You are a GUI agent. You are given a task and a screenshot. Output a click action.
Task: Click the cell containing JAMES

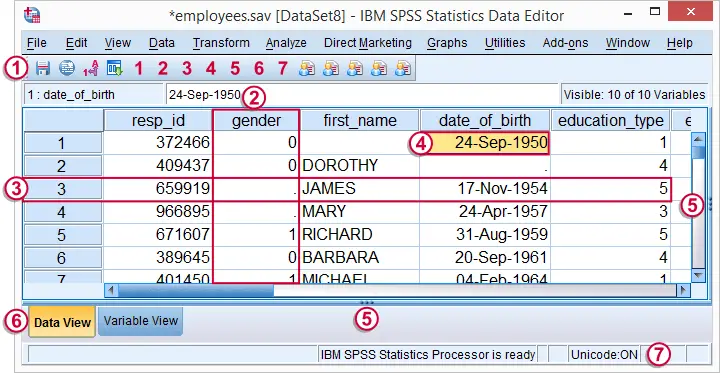(360, 189)
